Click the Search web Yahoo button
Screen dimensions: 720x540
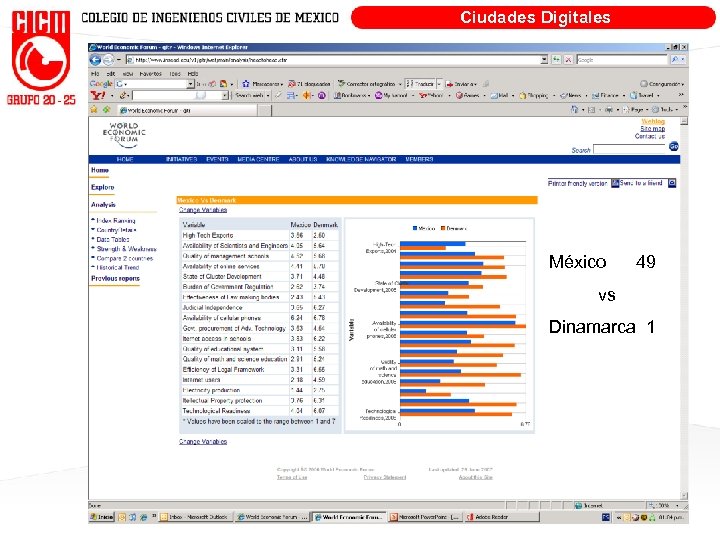252,95
